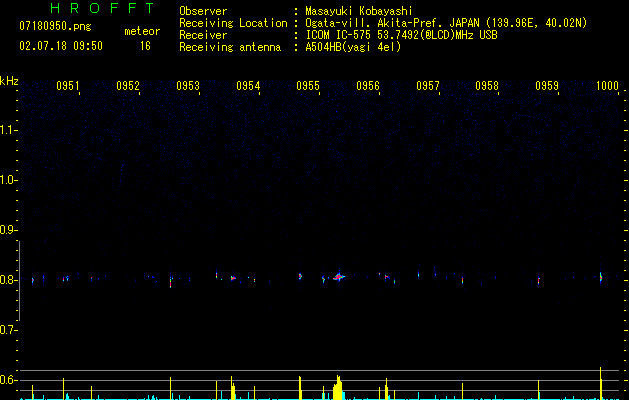Click the 0956 time marker
This screenshot has width=629, height=400.
(x=368, y=86)
